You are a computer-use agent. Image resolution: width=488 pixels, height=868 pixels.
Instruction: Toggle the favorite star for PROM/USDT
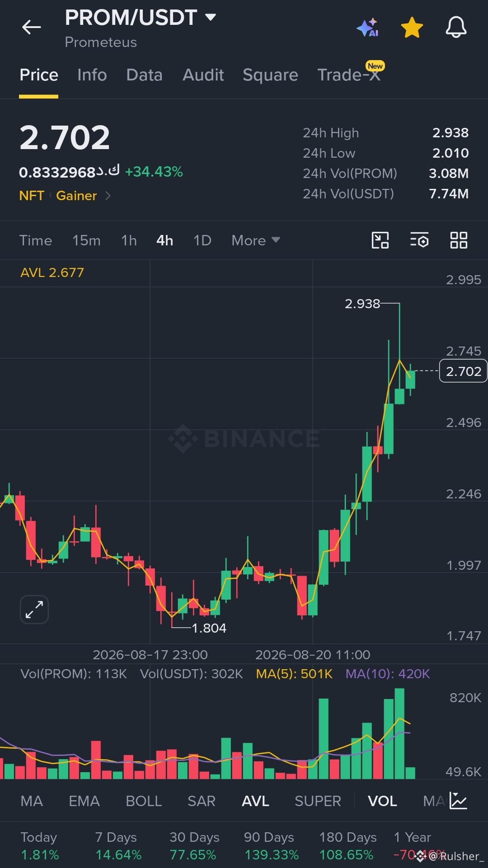pos(412,27)
